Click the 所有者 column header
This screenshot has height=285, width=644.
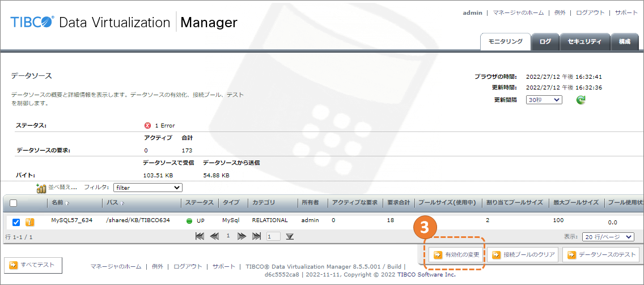310,203
